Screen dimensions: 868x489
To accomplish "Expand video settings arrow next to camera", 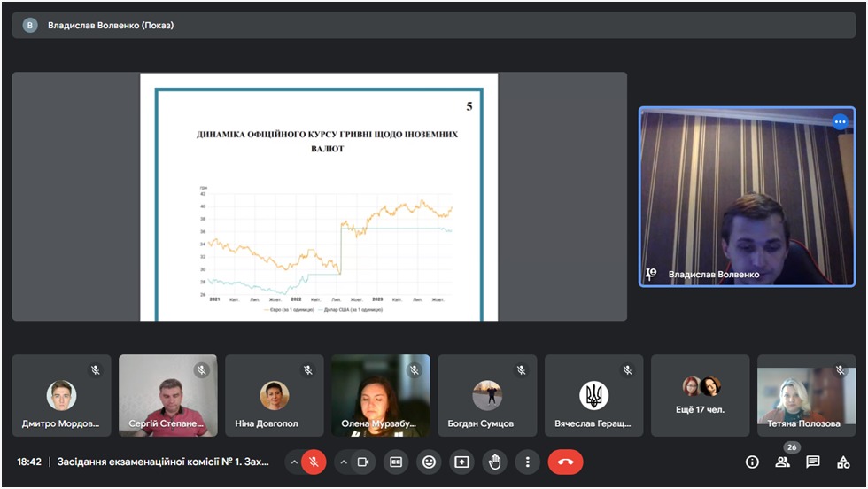I will pyautogui.click(x=344, y=462).
